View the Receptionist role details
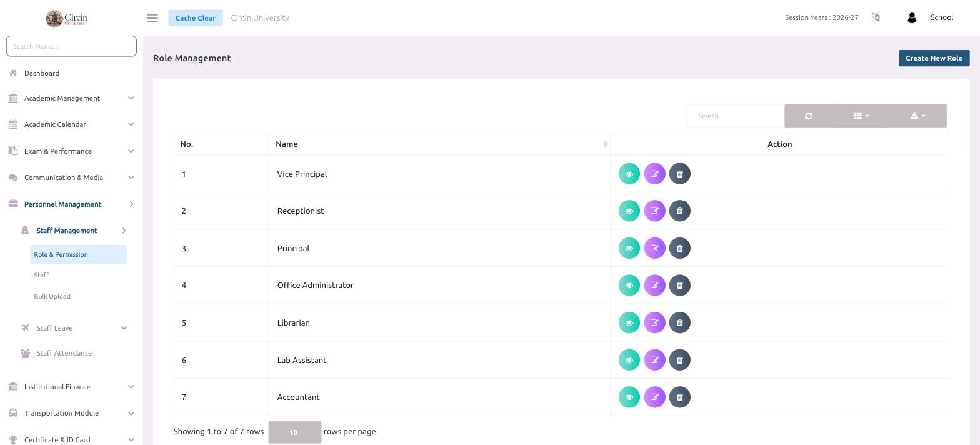Image resolution: width=980 pixels, height=445 pixels. click(629, 211)
